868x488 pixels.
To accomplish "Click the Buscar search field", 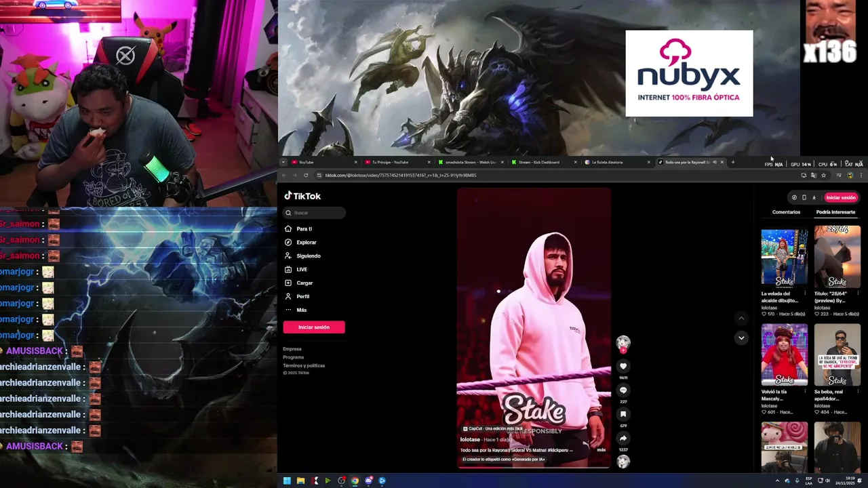I will 315,213.
